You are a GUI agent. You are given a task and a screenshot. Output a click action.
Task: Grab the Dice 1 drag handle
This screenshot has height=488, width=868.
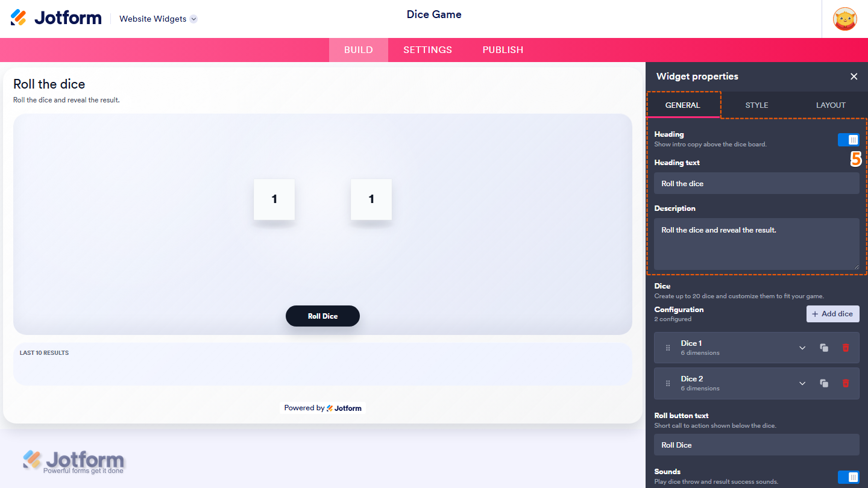point(668,348)
